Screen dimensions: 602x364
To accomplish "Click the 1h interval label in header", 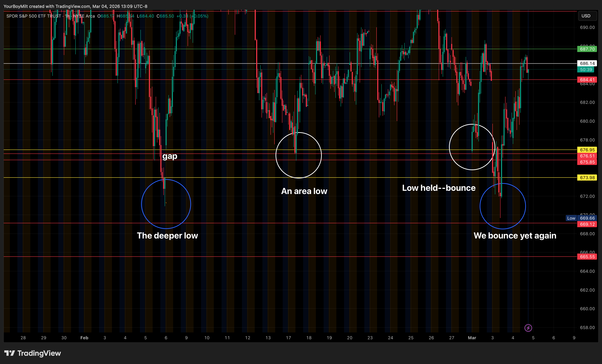I will (67, 16).
